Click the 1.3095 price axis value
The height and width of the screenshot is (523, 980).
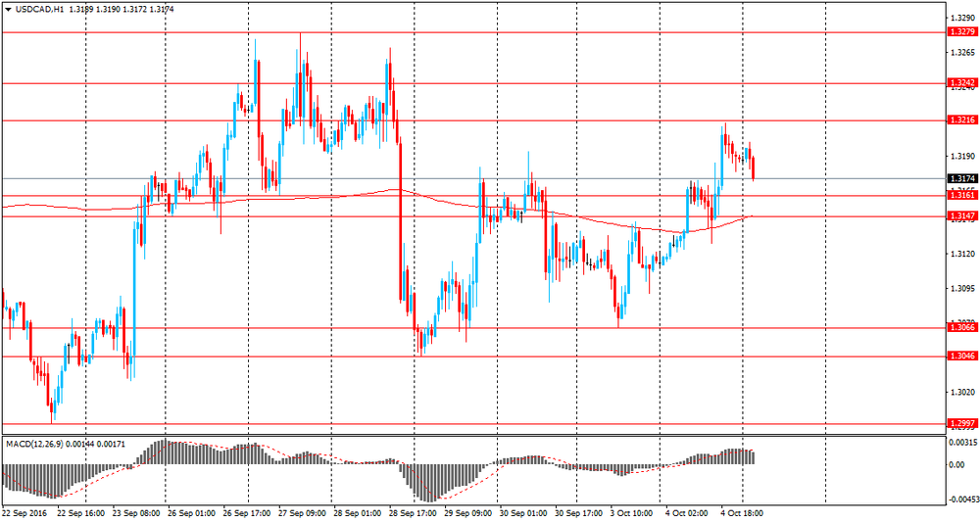(962, 289)
